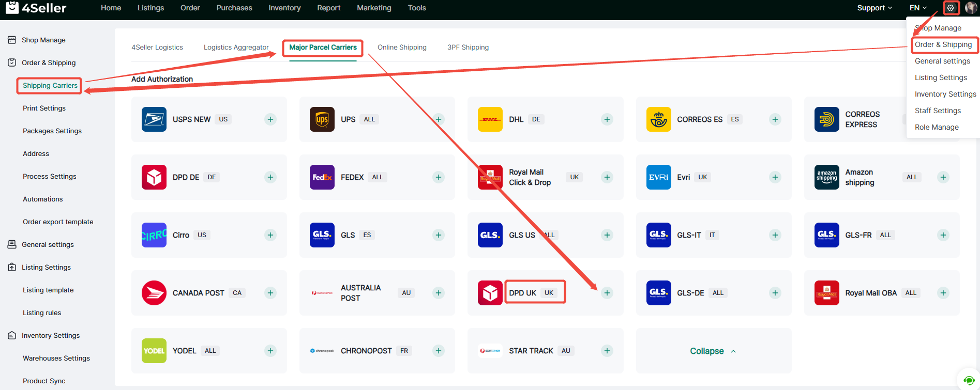Add FEDEX carrier using plus icon

439,177
